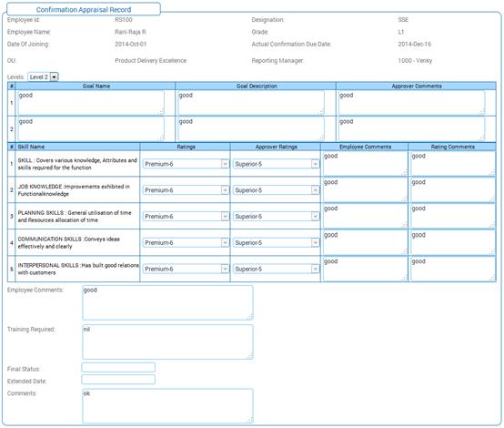This screenshot has height=428, width=504.
Task: Click the COMMUNICATION SKILLS description text
Action: [69, 242]
